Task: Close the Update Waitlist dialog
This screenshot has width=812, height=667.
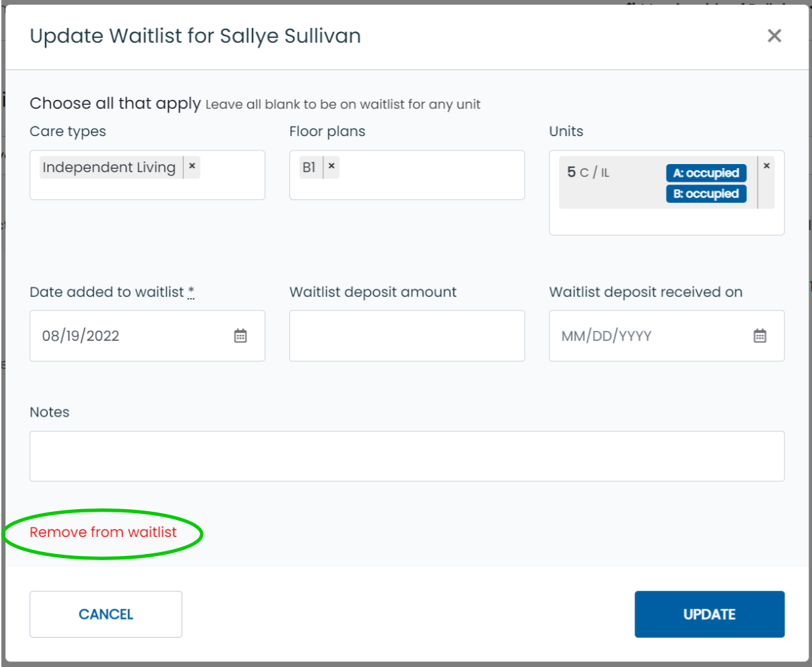Action: pyautogui.click(x=774, y=35)
